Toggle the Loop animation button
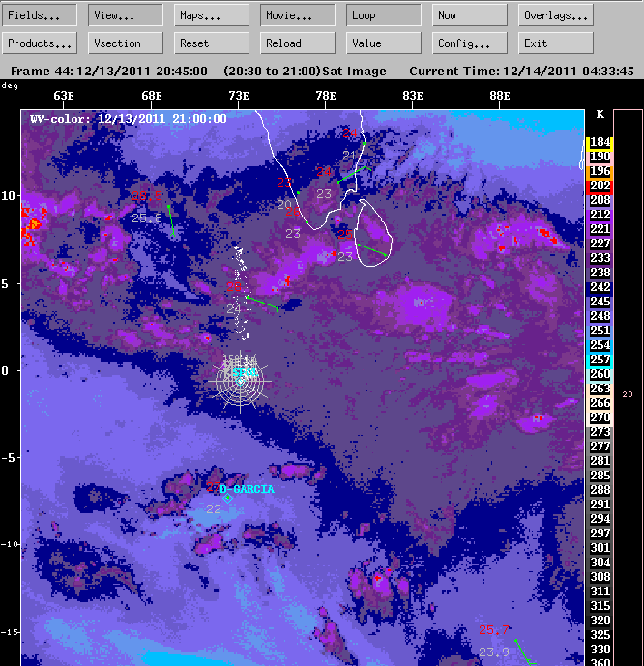644x666 pixels. pos(384,15)
